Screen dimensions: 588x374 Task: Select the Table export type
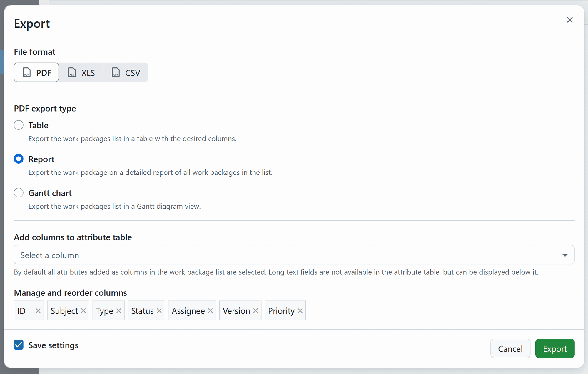point(19,125)
